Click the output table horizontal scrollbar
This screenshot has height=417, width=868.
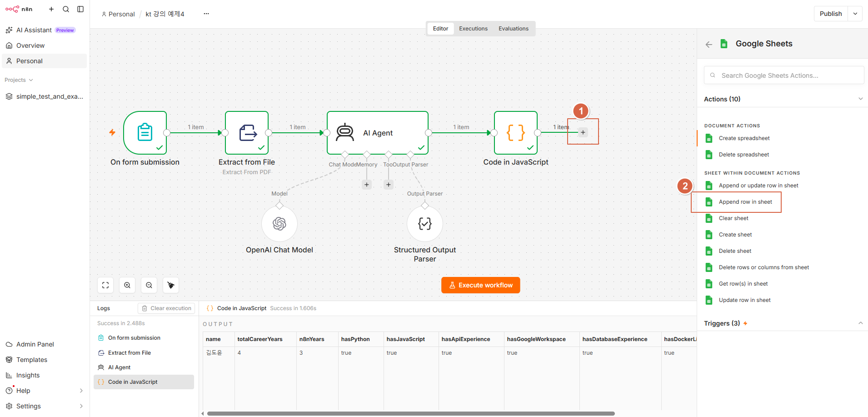tap(411, 414)
